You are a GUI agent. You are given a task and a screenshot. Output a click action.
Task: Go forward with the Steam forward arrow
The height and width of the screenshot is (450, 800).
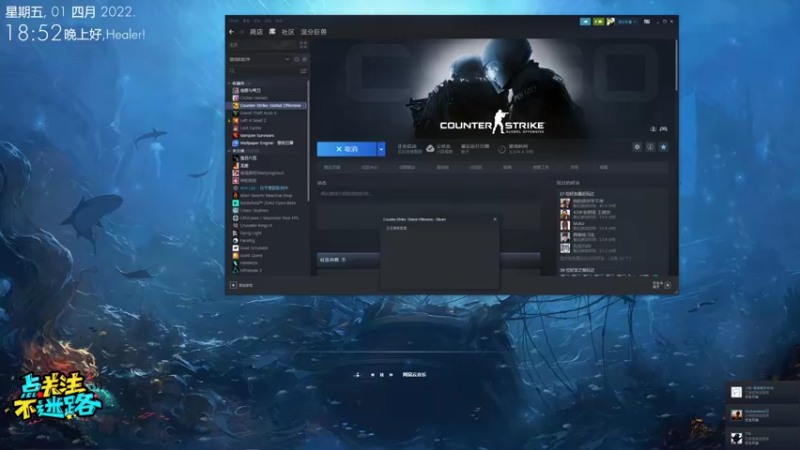(242, 32)
